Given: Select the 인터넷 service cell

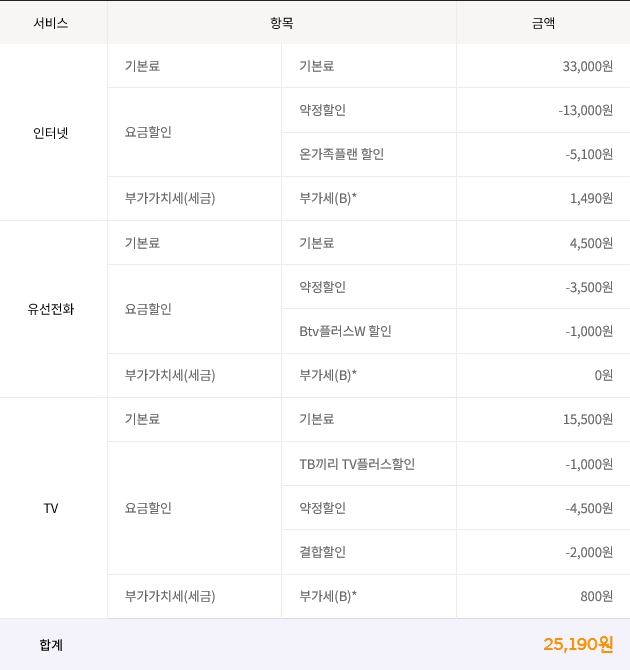Looking at the screenshot, I should [x=51, y=132].
